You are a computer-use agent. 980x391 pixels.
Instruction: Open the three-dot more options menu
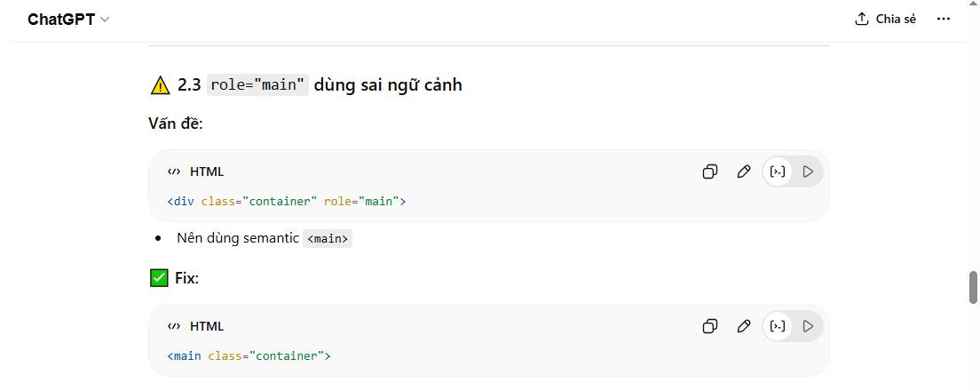tap(944, 19)
